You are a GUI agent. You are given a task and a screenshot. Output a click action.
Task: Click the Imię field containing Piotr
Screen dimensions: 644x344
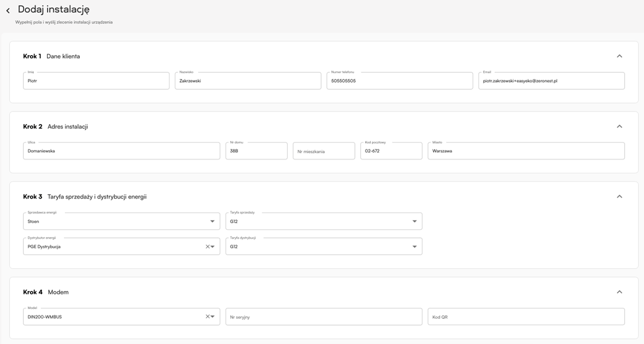[x=96, y=81]
